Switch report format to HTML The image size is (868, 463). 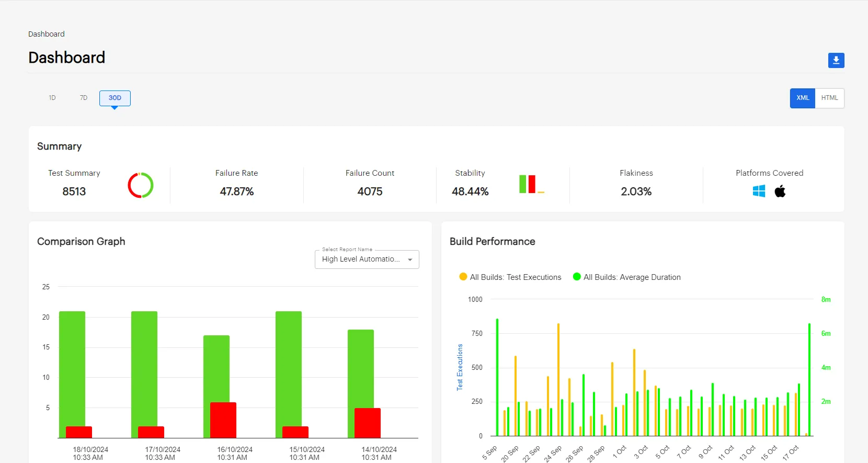tap(829, 98)
